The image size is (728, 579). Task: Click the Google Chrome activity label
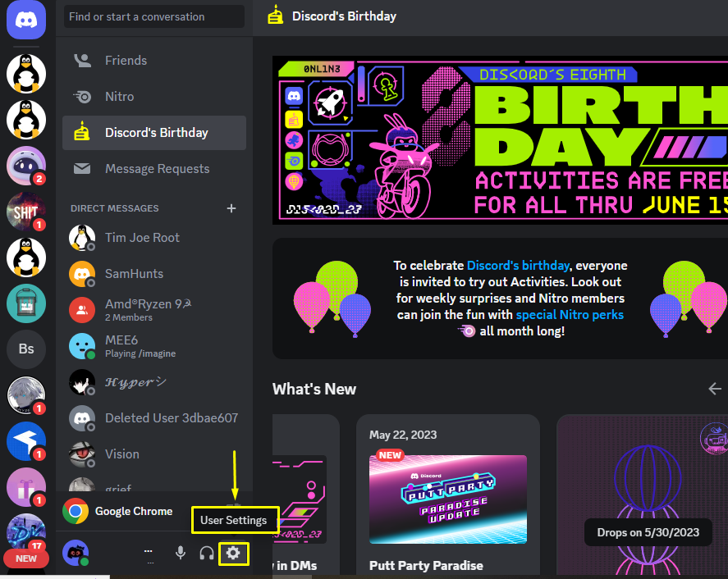pos(134,511)
